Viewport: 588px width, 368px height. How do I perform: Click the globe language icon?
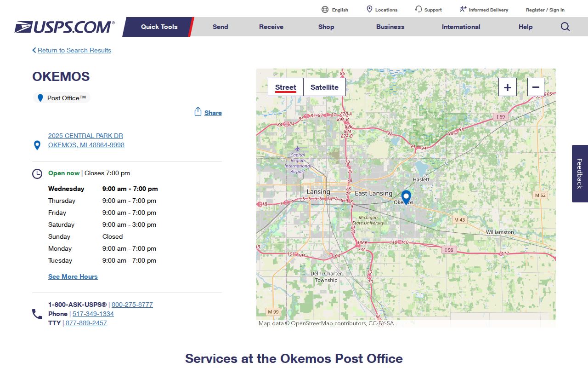(325, 10)
